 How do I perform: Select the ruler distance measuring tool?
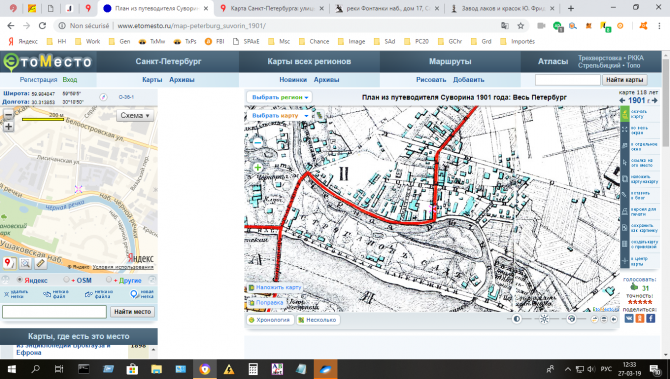[x=41, y=263]
